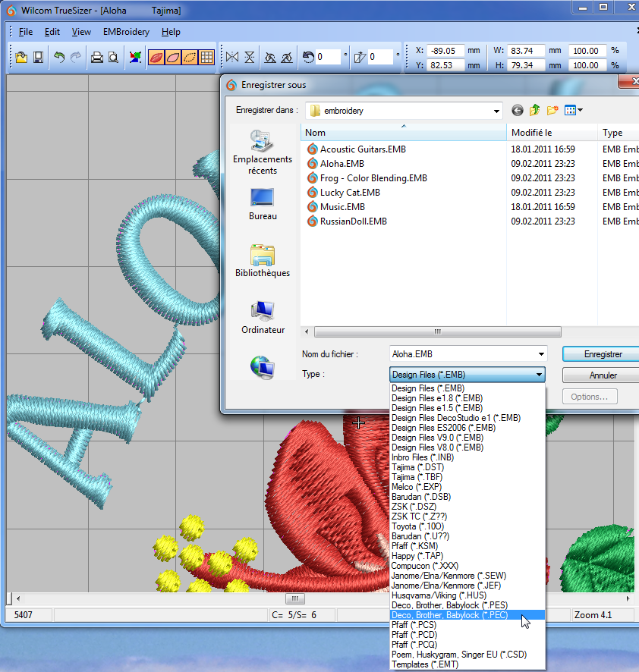The height and width of the screenshot is (672, 639).
Task: Choose Tajima (*.DST) from the type list
Action: pyautogui.click(x=418, y=467)
